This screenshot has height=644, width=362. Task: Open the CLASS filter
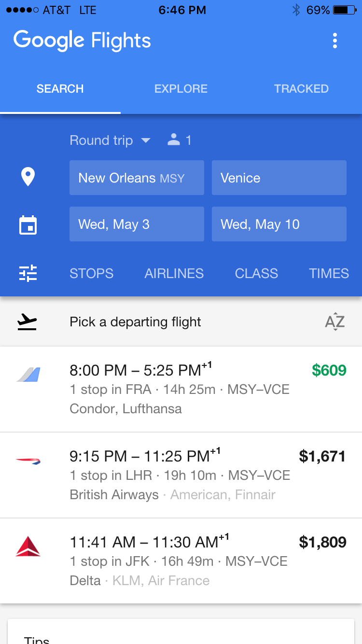[x=256, y=273]
